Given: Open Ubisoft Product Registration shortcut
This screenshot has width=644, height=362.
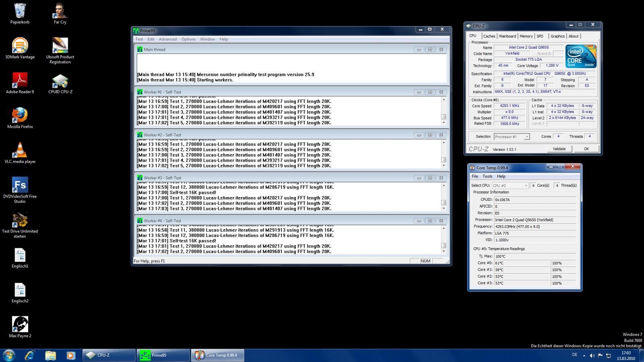Looking at the screenshot, I should click(x=60, y=45).
